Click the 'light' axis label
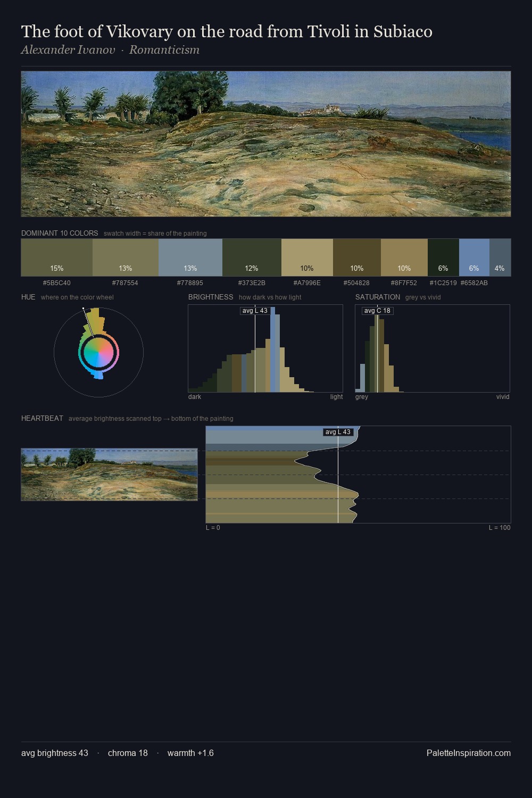The width and height of the screenshot is (532, 798). click(337, 397)
